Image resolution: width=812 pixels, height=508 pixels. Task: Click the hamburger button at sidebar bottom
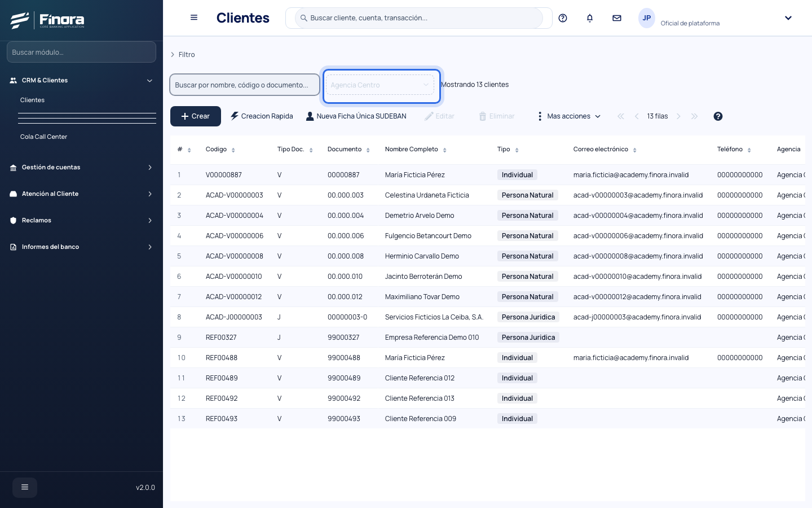click(x=25, y=487)
